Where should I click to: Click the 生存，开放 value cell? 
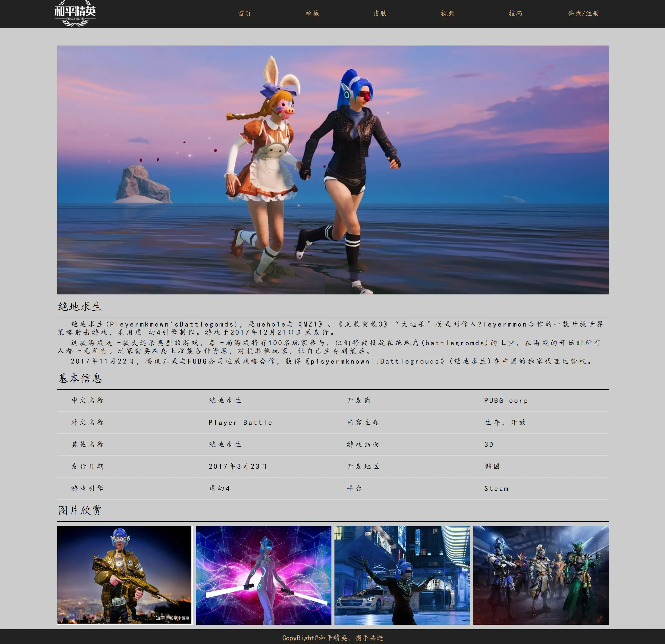pyautogui.click(x=505, y=423)
